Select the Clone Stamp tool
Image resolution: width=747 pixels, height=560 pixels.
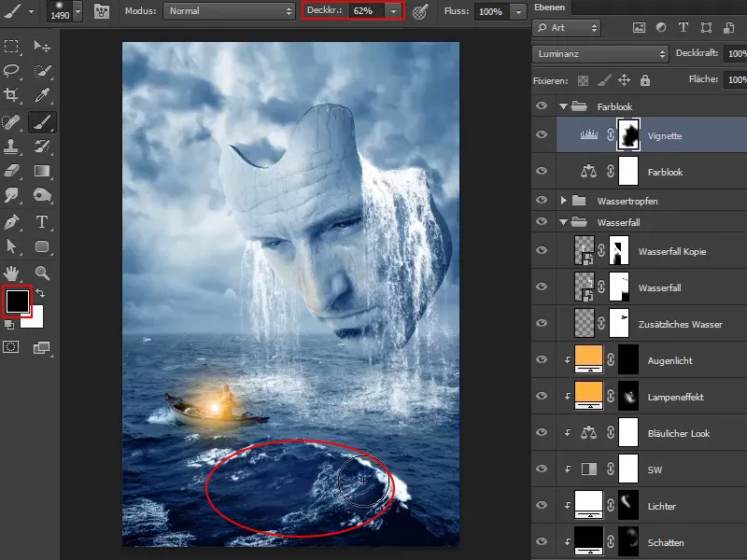[x=11, y=147]
